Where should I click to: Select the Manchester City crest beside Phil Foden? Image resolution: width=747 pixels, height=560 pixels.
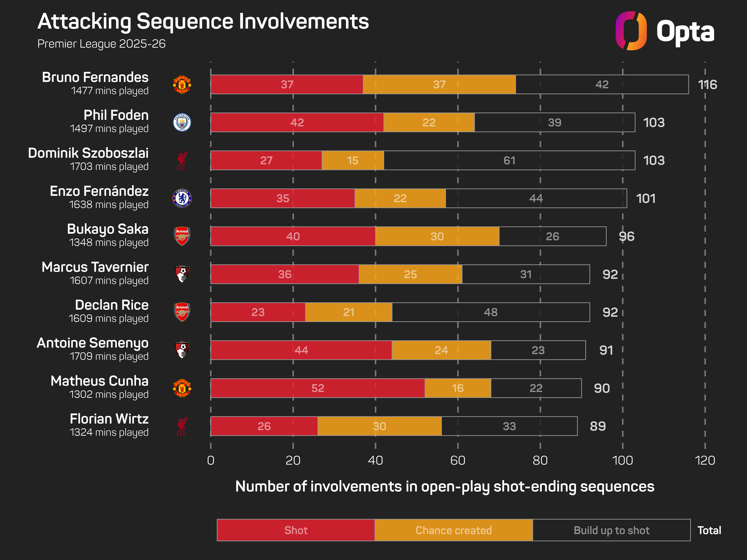(x=182, y=122)
